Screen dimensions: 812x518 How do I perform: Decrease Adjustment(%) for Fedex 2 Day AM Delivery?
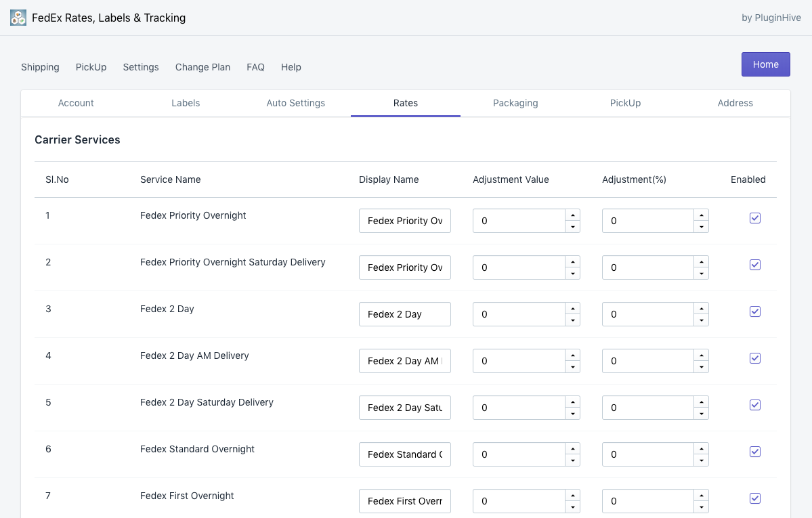(701, 367)
